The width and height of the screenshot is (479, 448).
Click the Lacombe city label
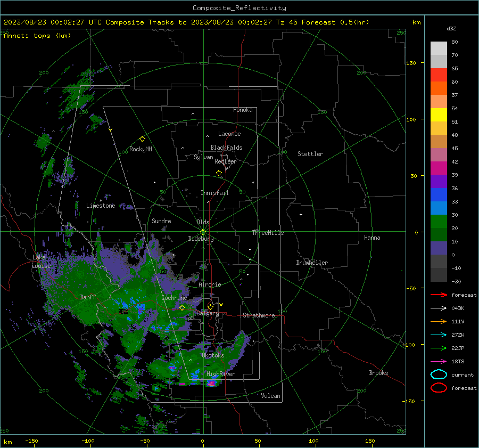pos(229,134)
